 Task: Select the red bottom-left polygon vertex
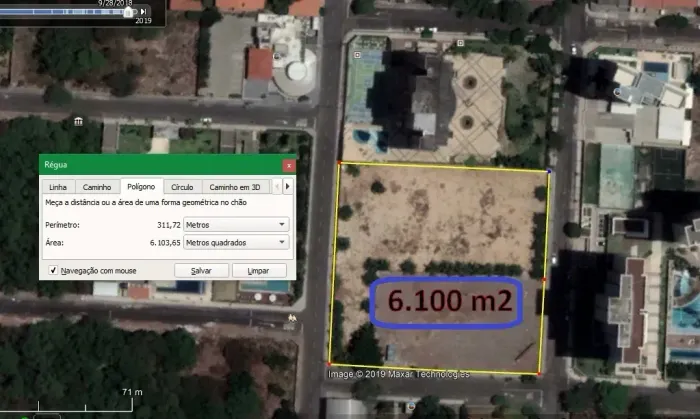pyautogui.click(x=329, y=364)
